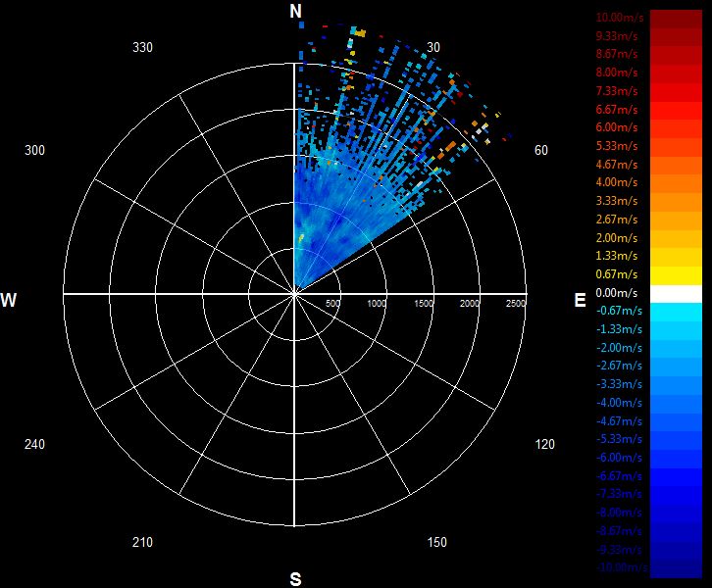Click the S compass label
This screenshot has width=712, height=588.
(x=295, y=579)
